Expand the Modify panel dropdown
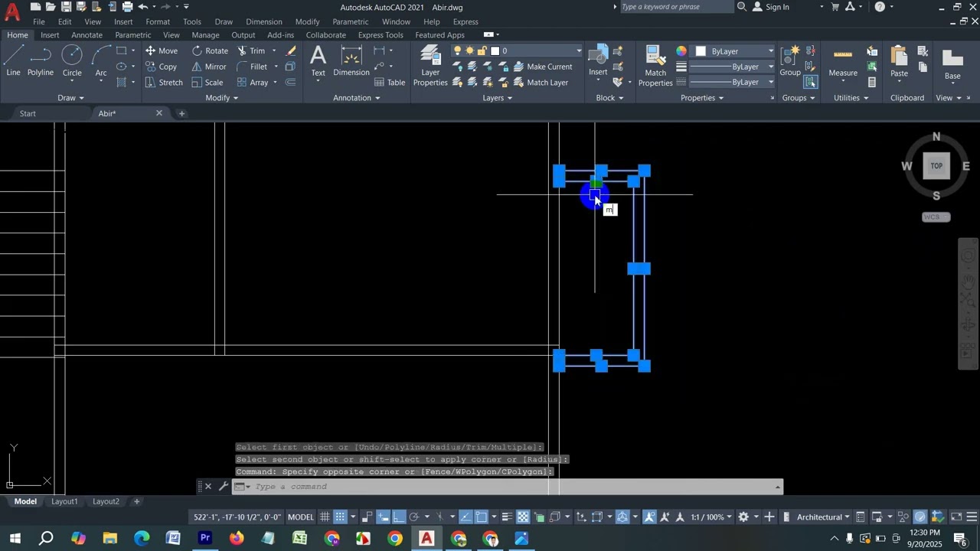 (x=222, y=98)
